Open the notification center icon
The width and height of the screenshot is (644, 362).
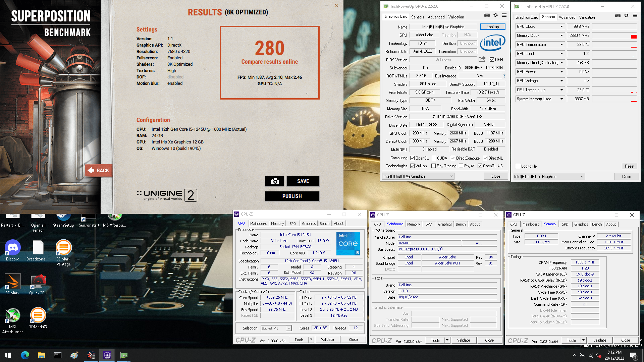633,356
